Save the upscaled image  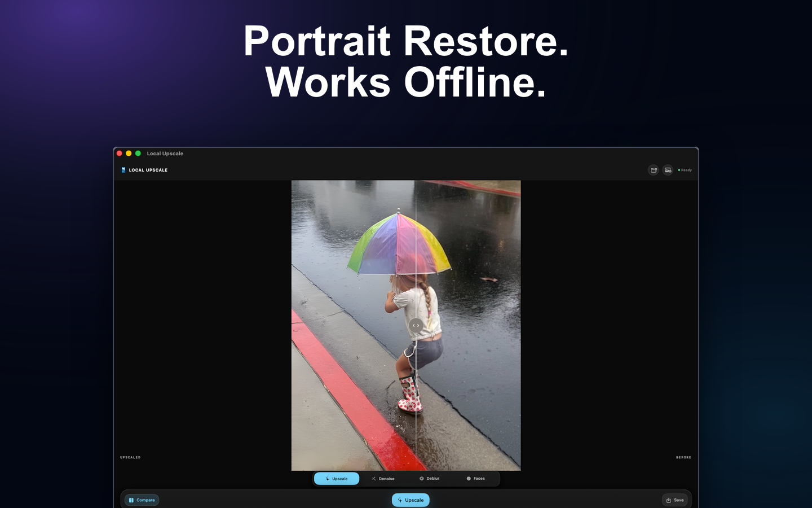pos(675,500)
